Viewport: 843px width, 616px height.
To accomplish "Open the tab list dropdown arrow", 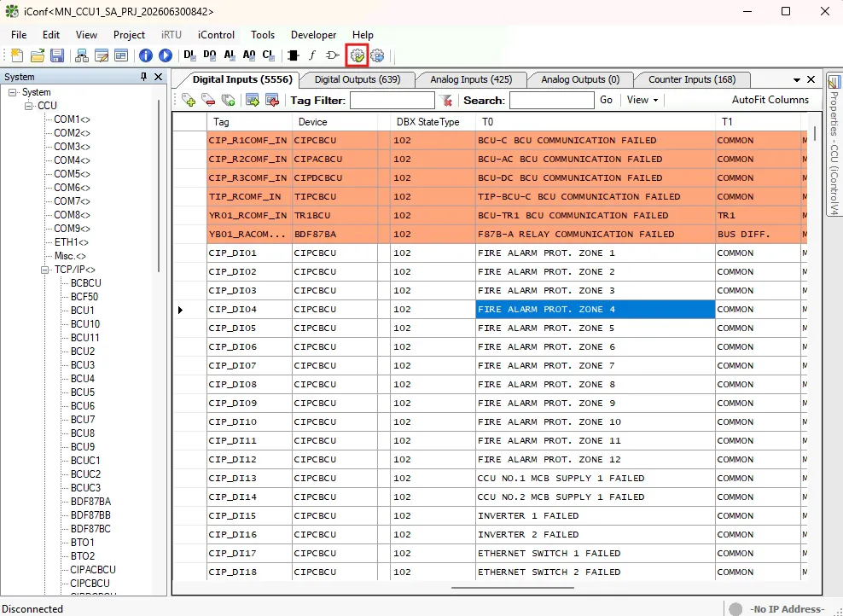I will pyautogui.click(x=797, y=79).
